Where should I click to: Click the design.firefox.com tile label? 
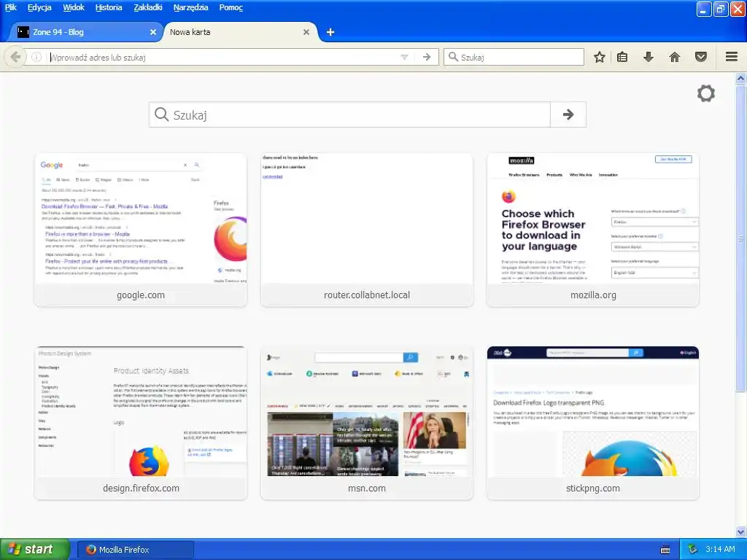[141, 488]
